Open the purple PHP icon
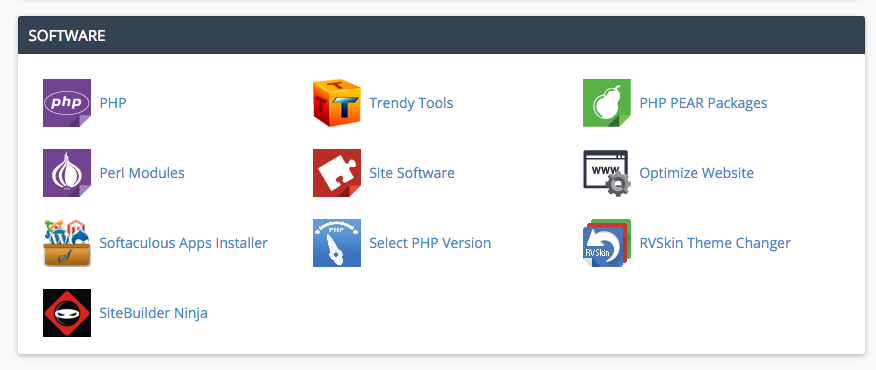 coord(67,103)
